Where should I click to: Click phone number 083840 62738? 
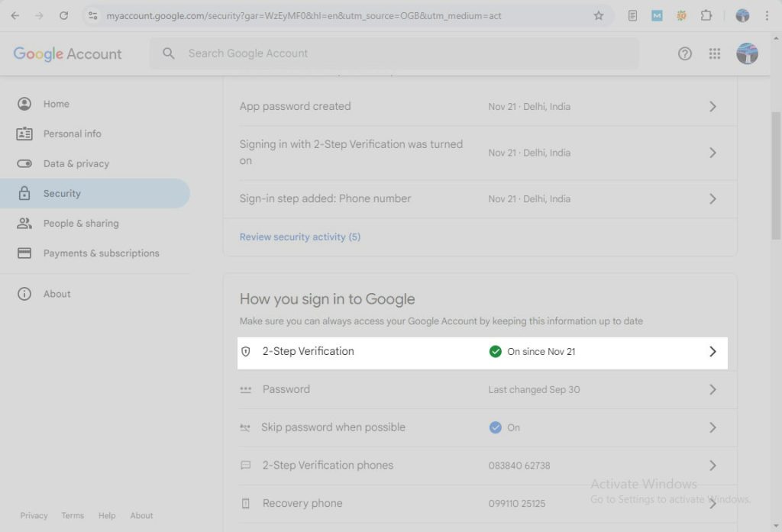pos(519,465)
